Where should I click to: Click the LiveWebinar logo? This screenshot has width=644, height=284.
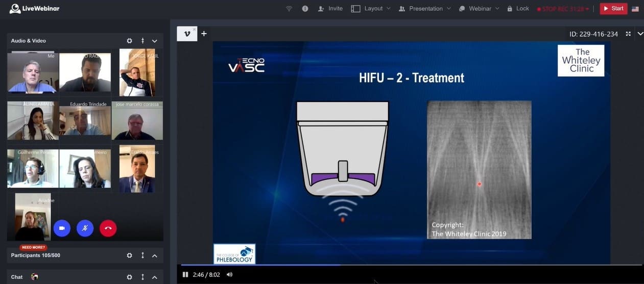(36, 9)
